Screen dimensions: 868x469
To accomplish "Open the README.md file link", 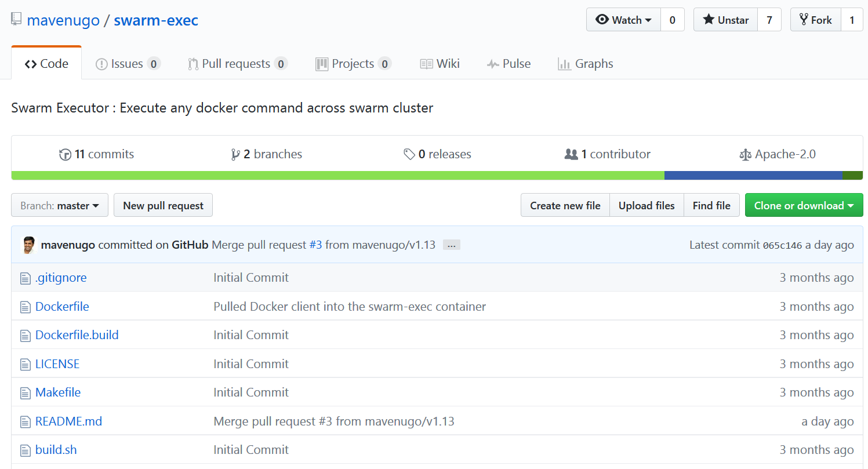I will click(68, 421).
